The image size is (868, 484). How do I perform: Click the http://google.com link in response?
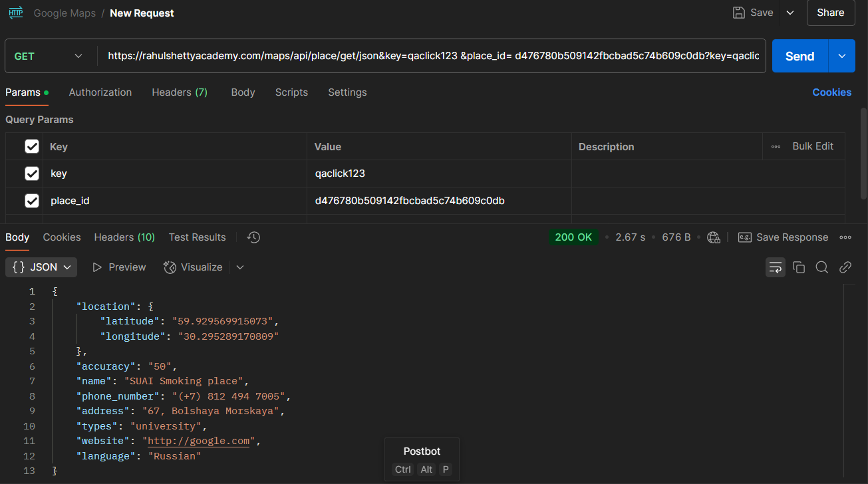(x=199, y=441)
